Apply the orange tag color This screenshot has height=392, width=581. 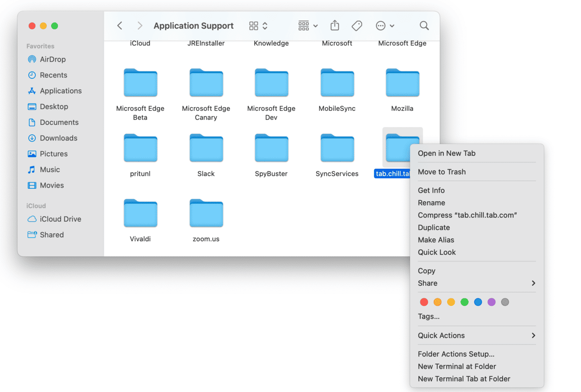tap(438, 302)
